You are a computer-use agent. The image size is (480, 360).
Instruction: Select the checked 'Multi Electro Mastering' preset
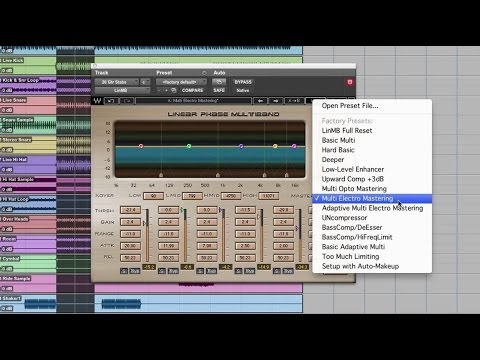point(372,198)
